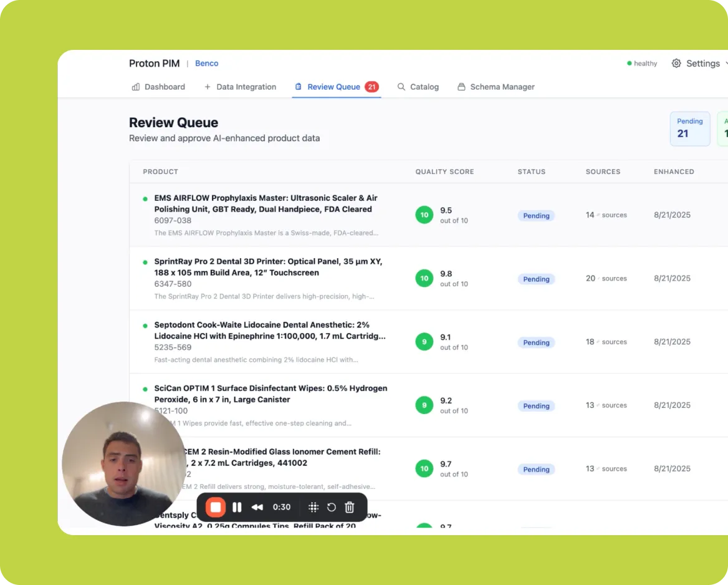Click the STATUS column header

point(531,172)
